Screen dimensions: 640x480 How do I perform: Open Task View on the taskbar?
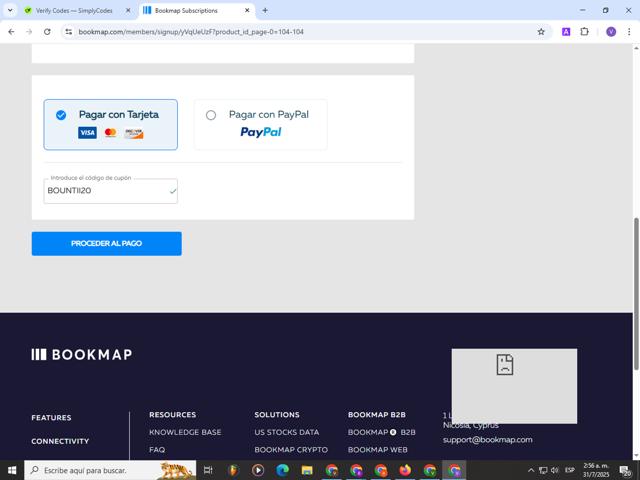point(208,470)
